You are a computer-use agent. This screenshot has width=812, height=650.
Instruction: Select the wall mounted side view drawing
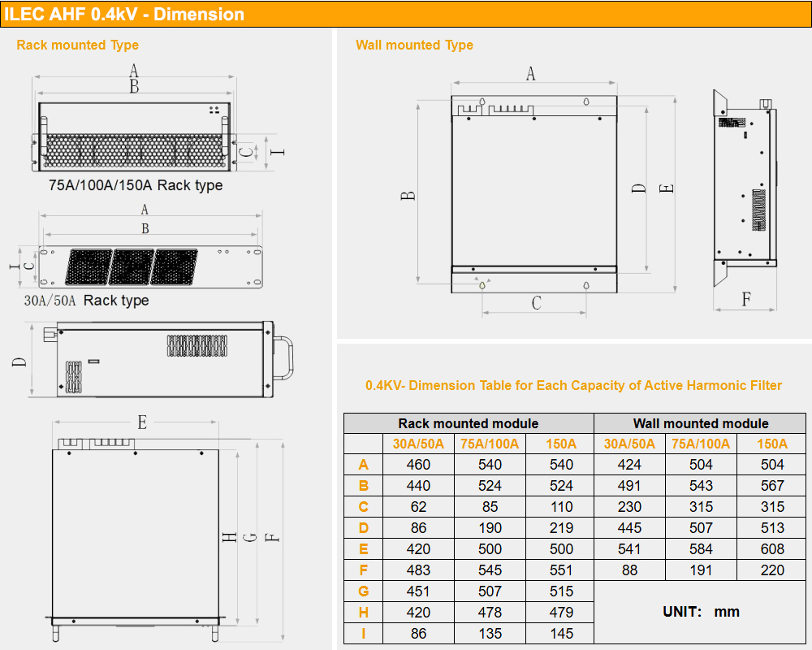pos(745,188)
